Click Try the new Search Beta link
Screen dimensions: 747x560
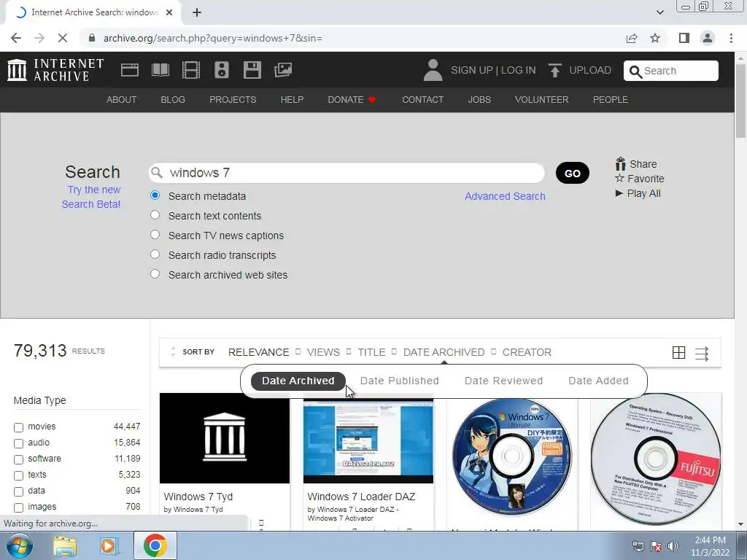pos(91,197)
